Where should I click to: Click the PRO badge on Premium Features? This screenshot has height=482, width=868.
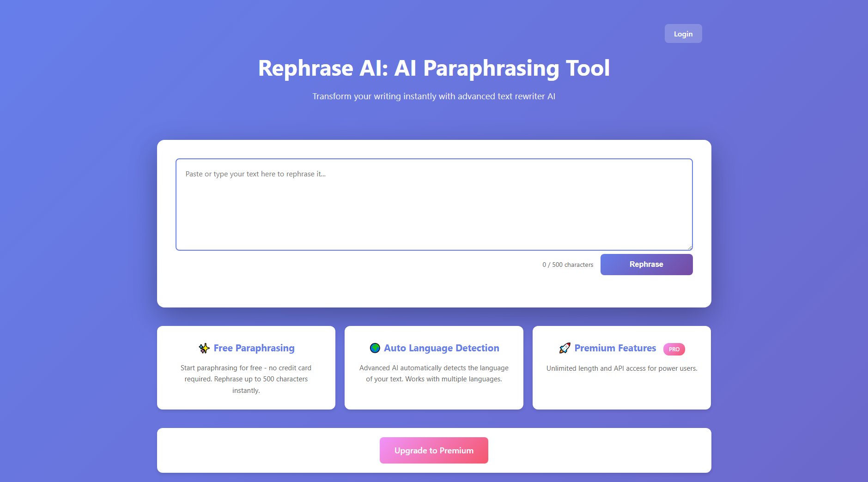click(675, 349)
